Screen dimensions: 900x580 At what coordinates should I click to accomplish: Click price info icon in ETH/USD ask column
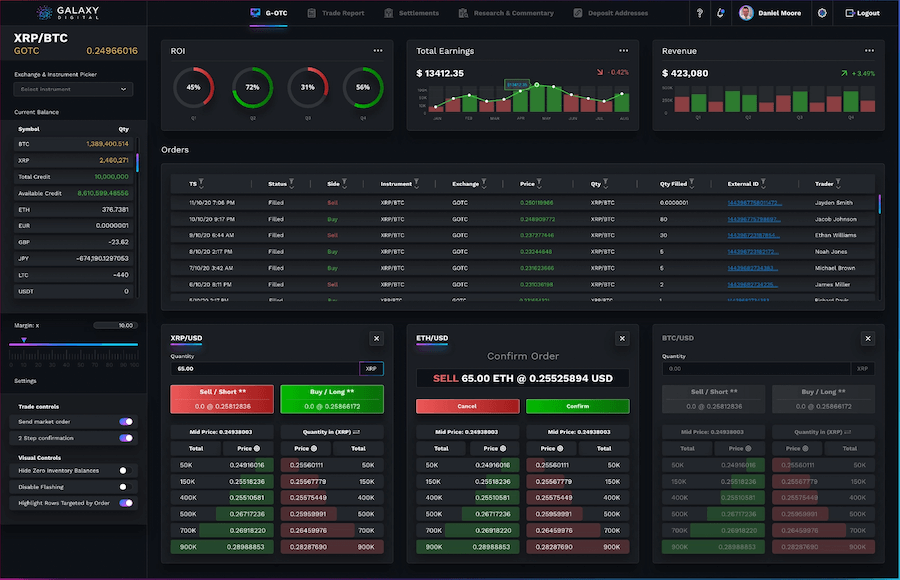(560, 448)
